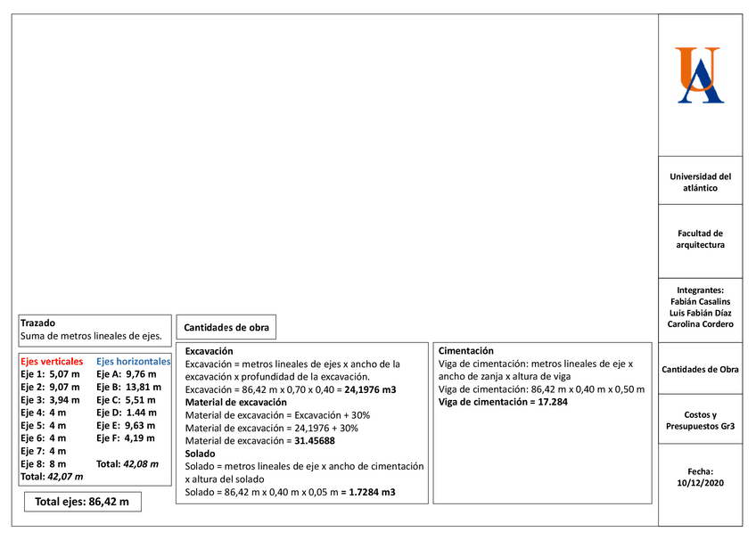This screenshot has width=756, height=540.
Task: Click the row 'Eje 7: 4 m'
Action: tap(44, 452)
